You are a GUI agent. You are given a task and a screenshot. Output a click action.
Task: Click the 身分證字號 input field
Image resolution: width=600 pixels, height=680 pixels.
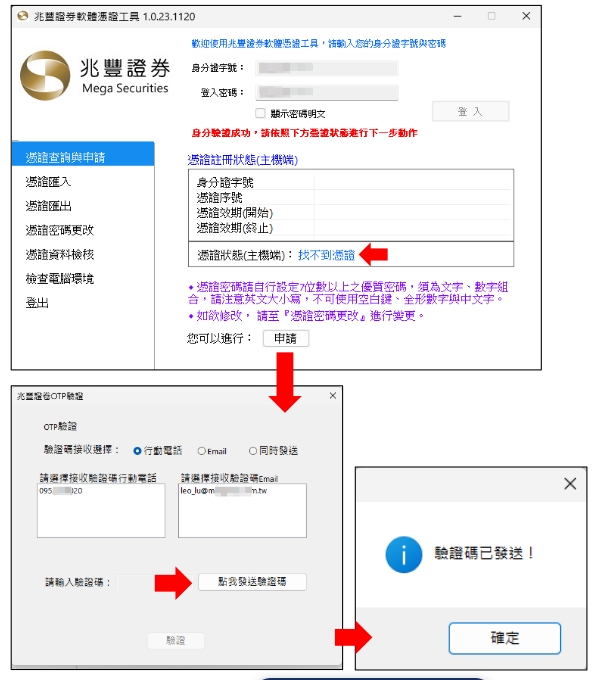pos(325,68)
